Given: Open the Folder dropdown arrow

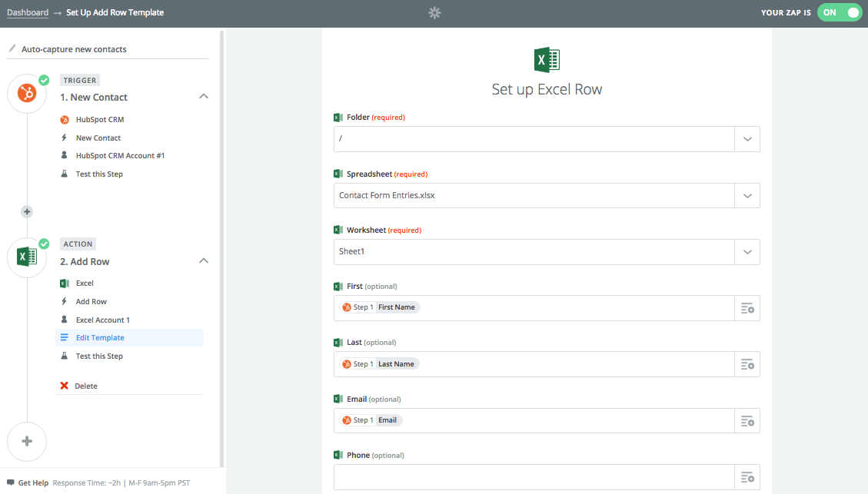Looking at the screenshot, I should (747, 139).
